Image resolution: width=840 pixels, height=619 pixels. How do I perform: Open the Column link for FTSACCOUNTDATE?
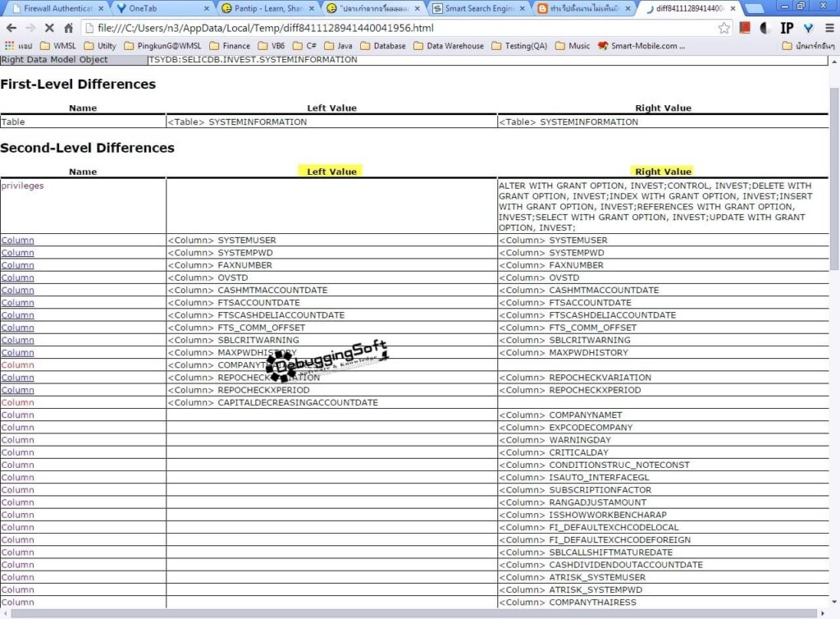click(18, 303)
